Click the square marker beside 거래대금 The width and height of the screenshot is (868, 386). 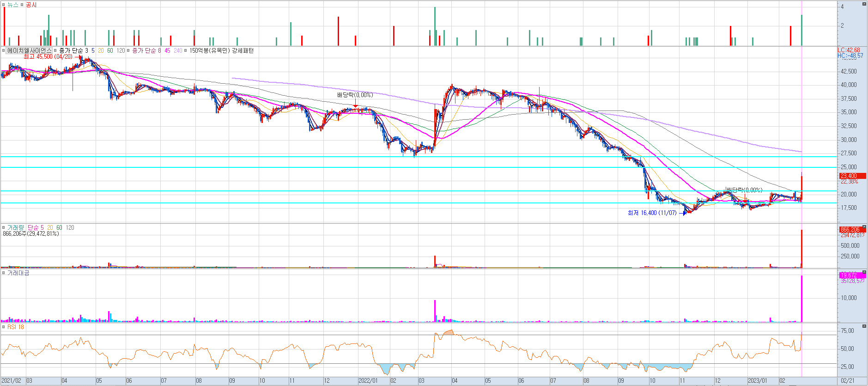pyautogui.click(x=4, y=273)
